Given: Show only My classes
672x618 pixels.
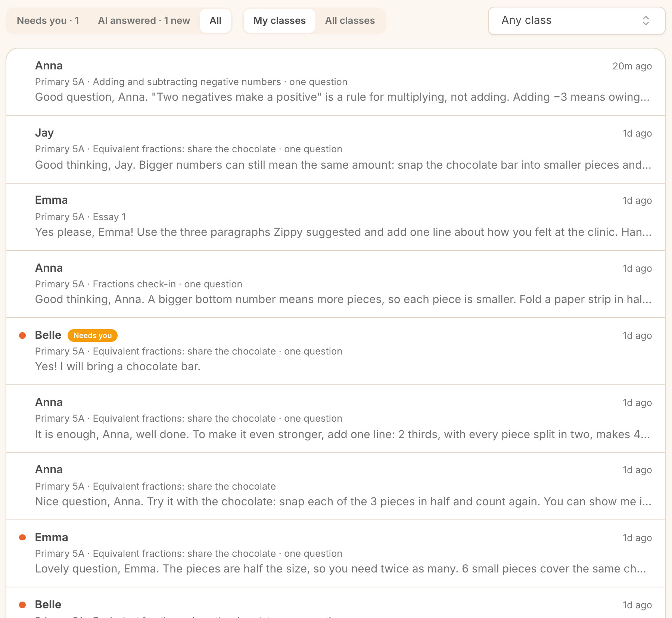Looking at the screenshot, I should 280,21.
